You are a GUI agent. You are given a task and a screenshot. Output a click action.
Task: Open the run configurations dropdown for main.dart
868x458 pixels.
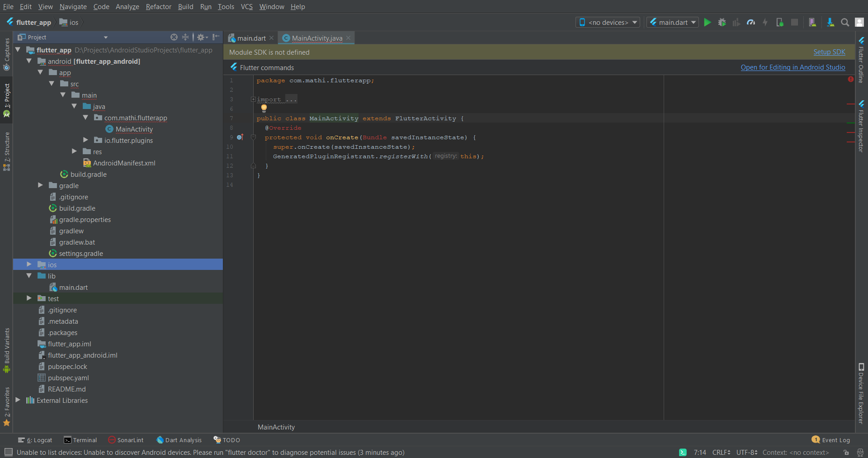point(672,22)
